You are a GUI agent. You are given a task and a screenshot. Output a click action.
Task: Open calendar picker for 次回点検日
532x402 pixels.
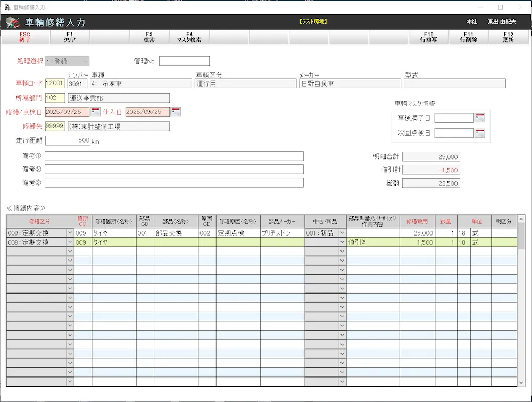479,133
